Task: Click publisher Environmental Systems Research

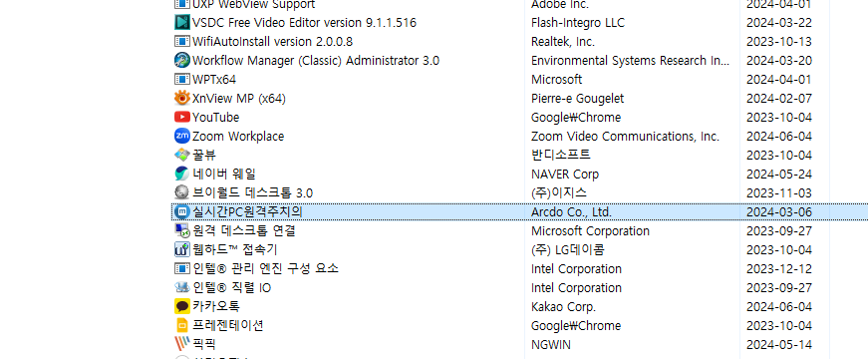Action: 630,61
